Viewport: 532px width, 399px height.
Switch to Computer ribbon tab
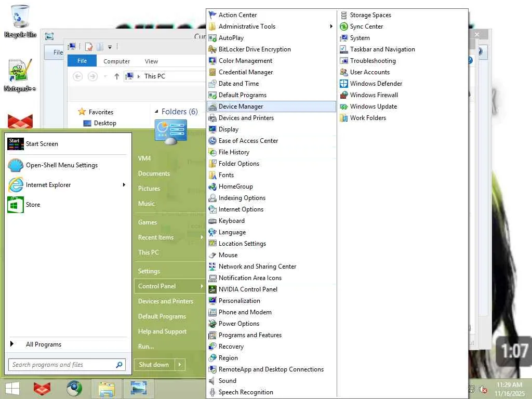[116, 61]
